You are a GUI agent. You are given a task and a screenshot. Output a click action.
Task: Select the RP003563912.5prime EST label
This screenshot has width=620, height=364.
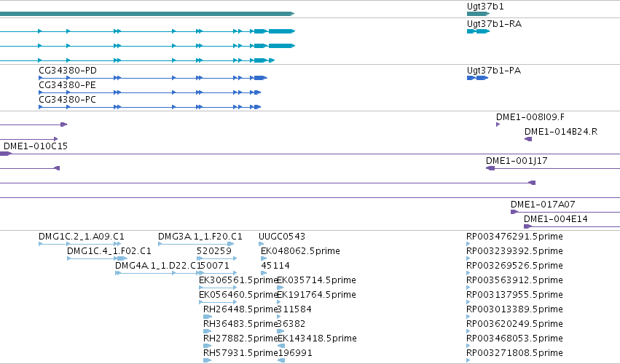[514, 280]
